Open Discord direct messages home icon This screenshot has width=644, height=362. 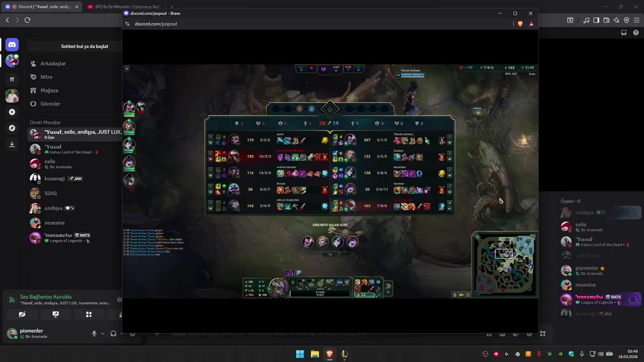pyautogui.click(x=12, y=45)
